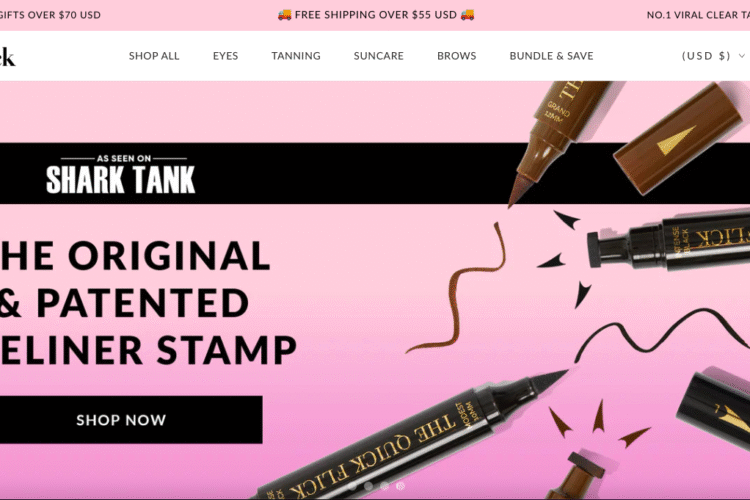Jump to the third carousel slide dot

385,486
